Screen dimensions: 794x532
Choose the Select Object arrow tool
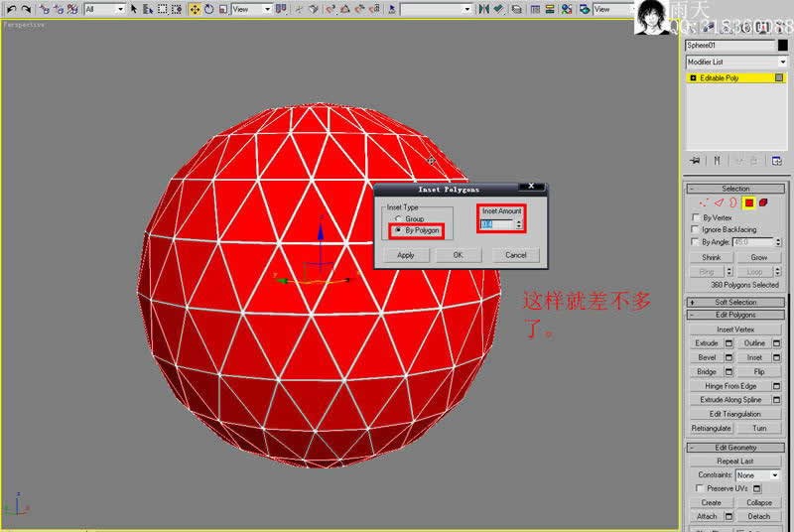pos(134,9)
